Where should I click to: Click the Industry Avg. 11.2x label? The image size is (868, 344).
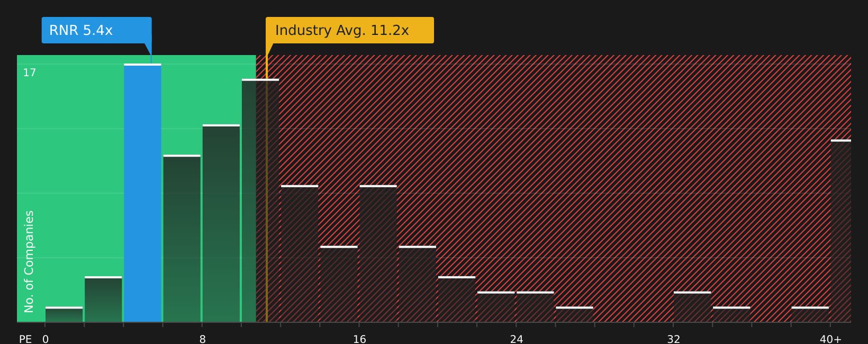coord(350,30)
